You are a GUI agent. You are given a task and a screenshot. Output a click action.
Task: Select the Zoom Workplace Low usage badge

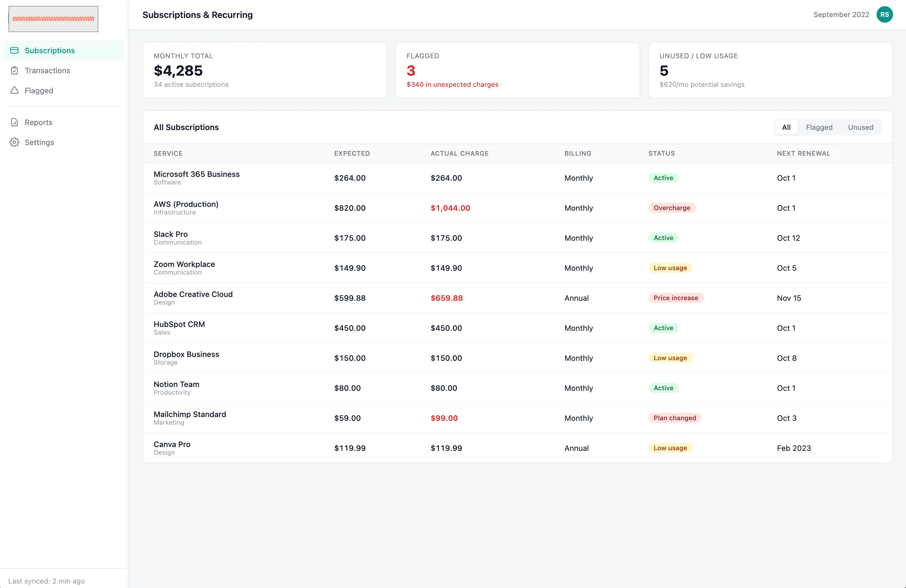coord(670,268)
